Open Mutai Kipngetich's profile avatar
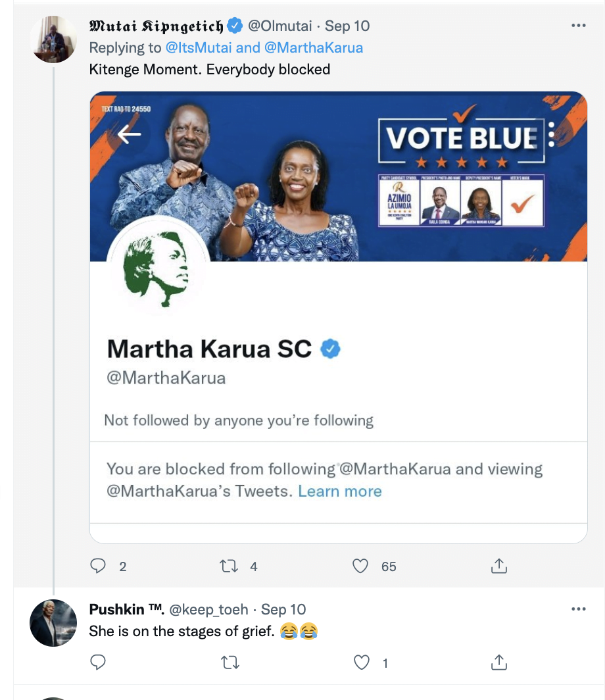Viewport: 605px width, 700px height. [54, 39]
